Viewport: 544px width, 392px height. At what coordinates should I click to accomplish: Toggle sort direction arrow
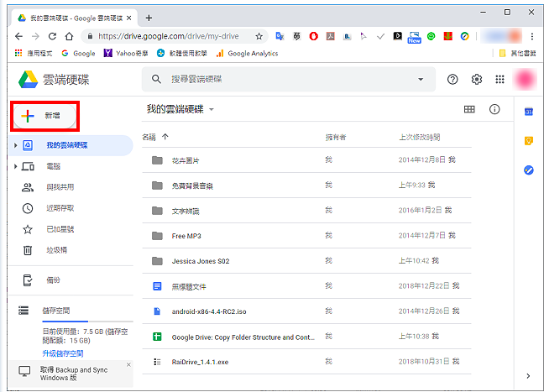pos(165,137)
